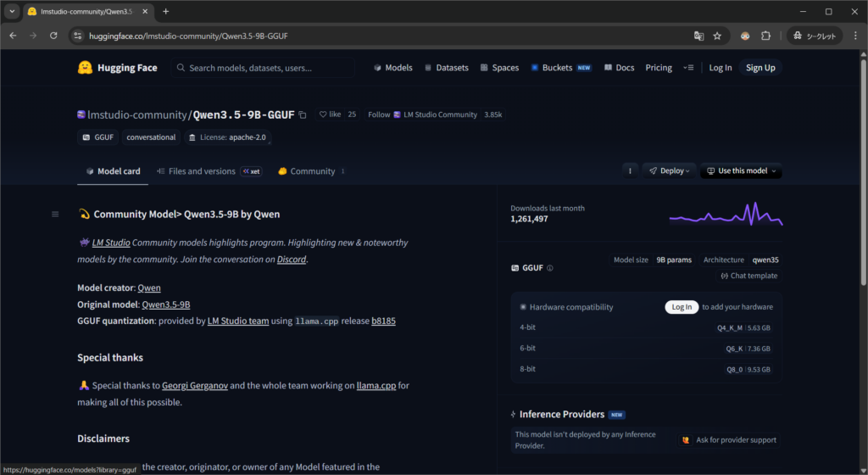The height and width of the screenshot is (475, 868).
Task: Open the three-dot model options button
Action: 629,170
